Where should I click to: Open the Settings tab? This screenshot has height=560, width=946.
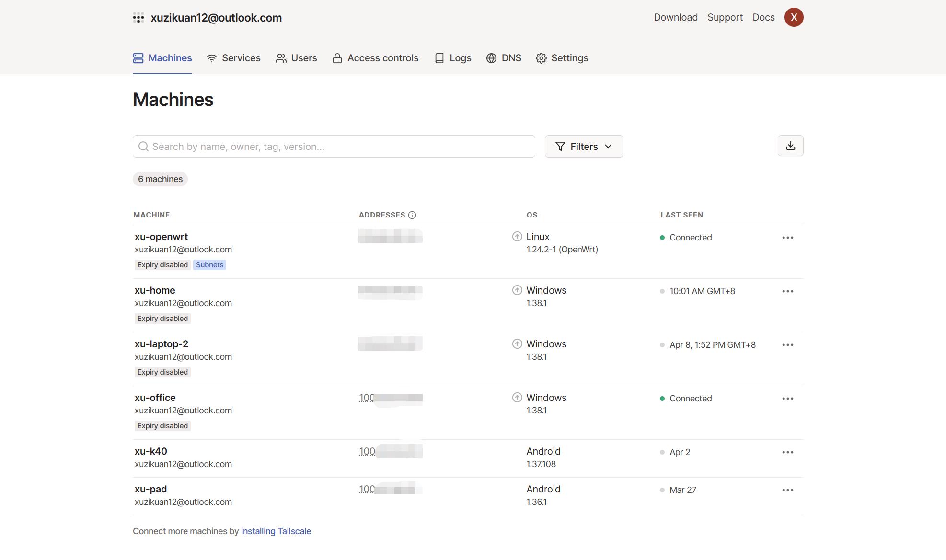coord(562,58)
